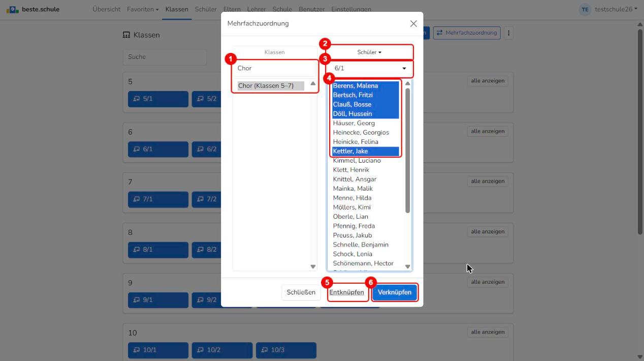Screen dimensions: 644x361
Task: Expand the Schüler type dropdown in the dialog
Action: [369, 52]
